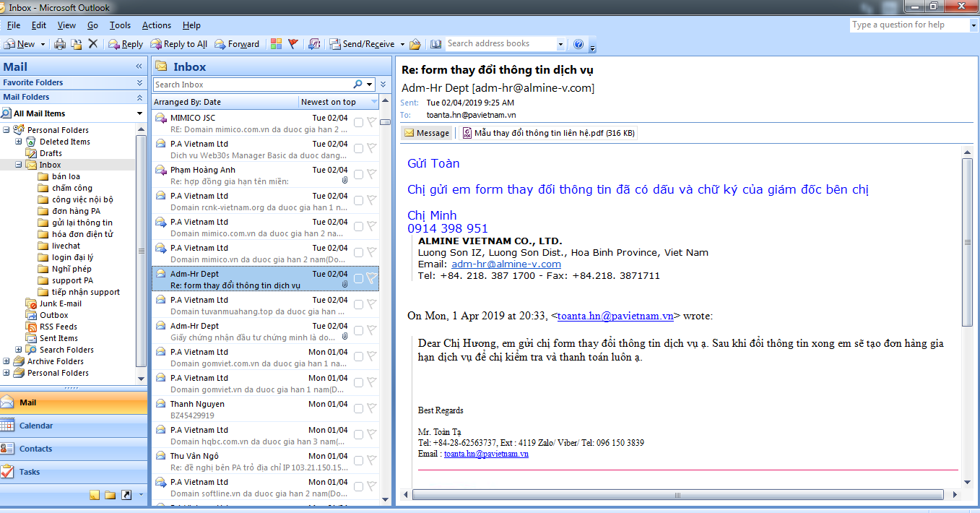Click the paperclip icon on Phạm Hoàng Anh email
This screenshot has height=513, width=980.
click(344, 181)
